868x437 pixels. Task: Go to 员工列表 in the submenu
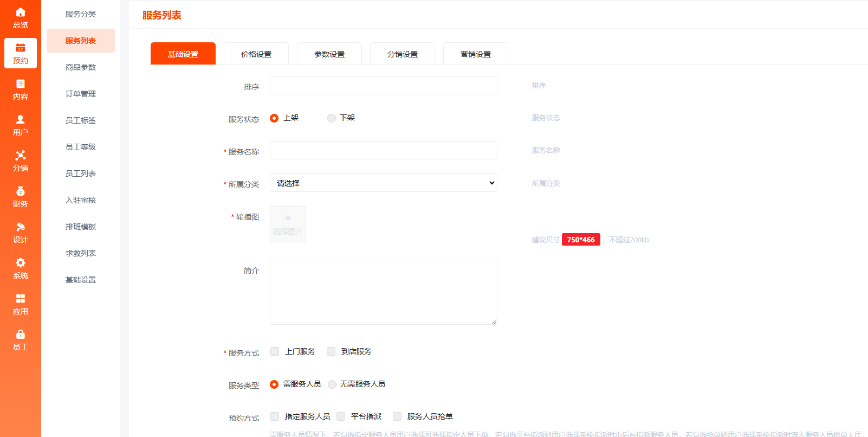tap(81, 173)
